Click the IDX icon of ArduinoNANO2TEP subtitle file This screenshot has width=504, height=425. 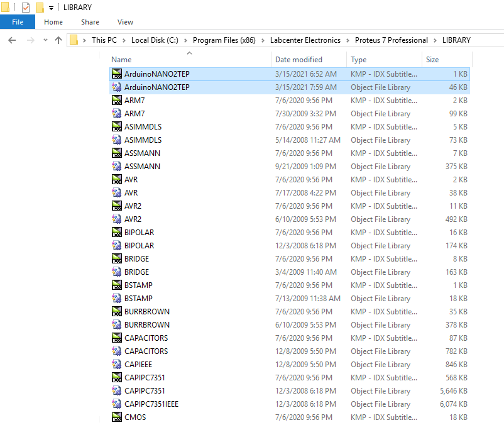(117, 74)
